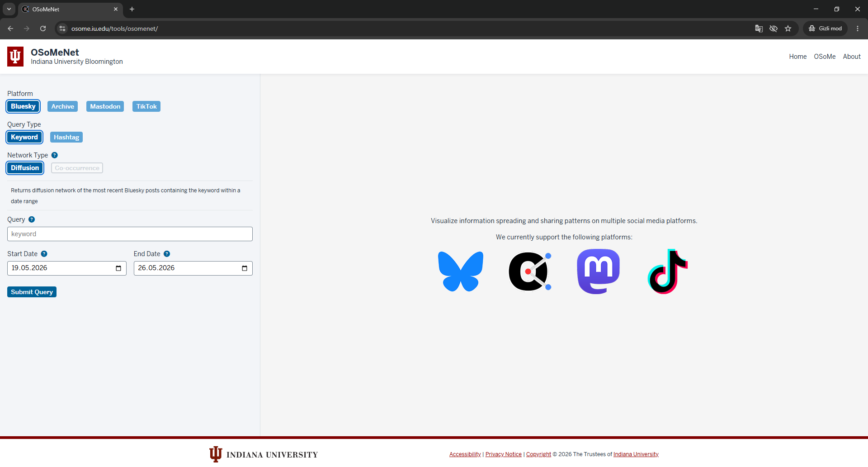Open the Start Date calendar picker
The width and height of the screenshot is (868, 467).
[x=118, y=268]
